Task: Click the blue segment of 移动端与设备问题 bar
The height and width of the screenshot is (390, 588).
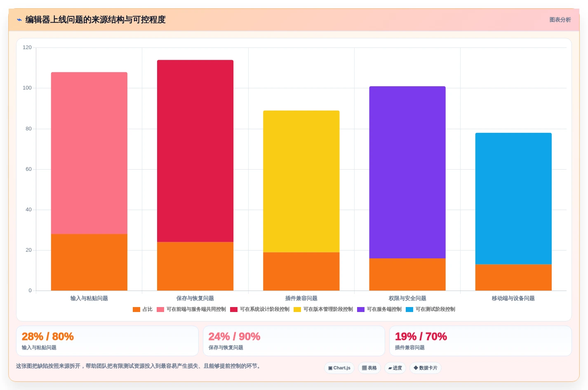Action: pos(513,199)
